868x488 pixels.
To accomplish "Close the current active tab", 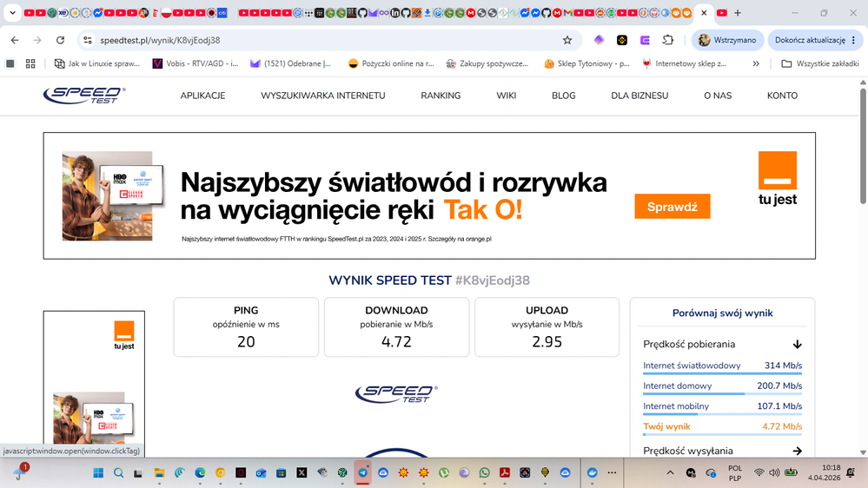I will (704, 13).
